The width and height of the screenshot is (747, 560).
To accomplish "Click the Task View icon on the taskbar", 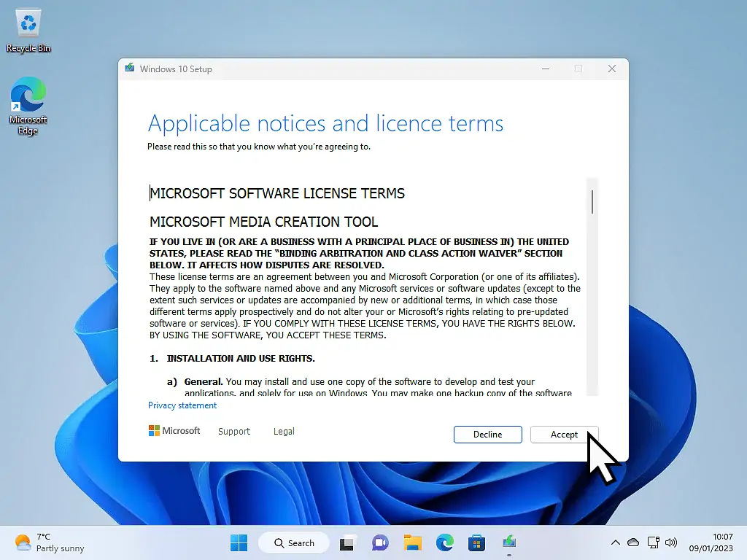I will click(347, 542).
